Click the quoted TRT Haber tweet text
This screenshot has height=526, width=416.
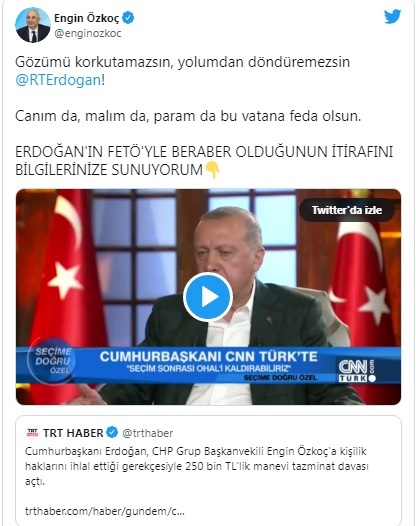pyautogui.click(x=197, y=466)
